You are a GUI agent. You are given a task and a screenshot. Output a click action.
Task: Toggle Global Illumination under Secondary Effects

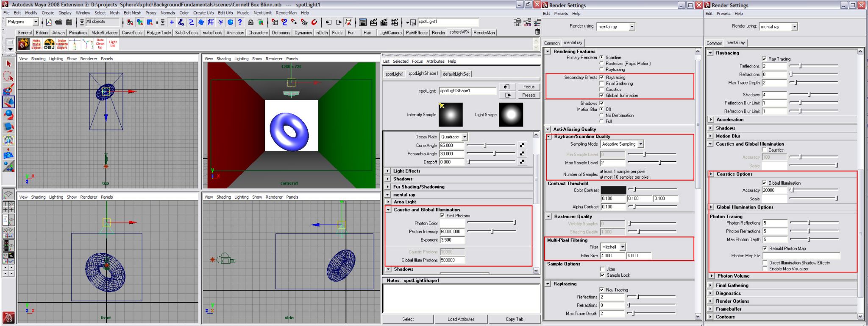point(602,96)
